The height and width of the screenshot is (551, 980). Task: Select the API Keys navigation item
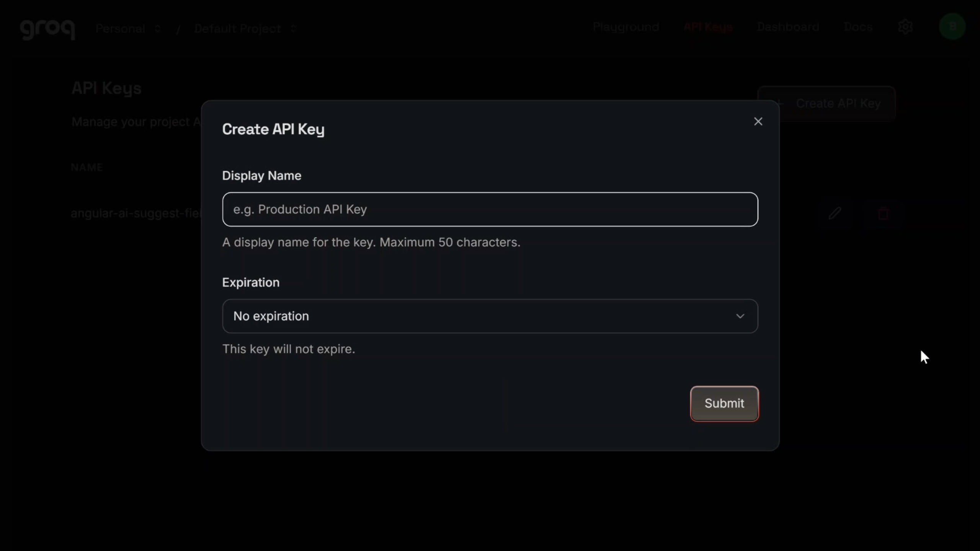(x=708, y=27)
